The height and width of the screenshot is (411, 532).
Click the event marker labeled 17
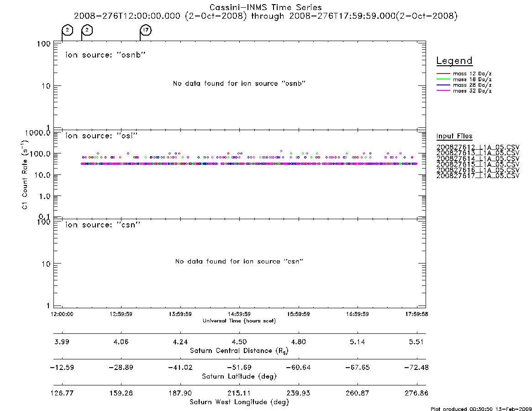point(146,30)
